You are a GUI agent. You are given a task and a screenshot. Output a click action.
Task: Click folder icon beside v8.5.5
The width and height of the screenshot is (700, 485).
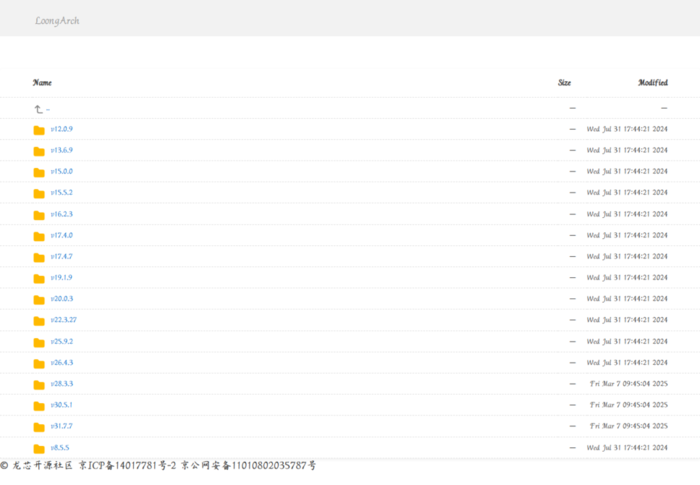pos(39,448)
